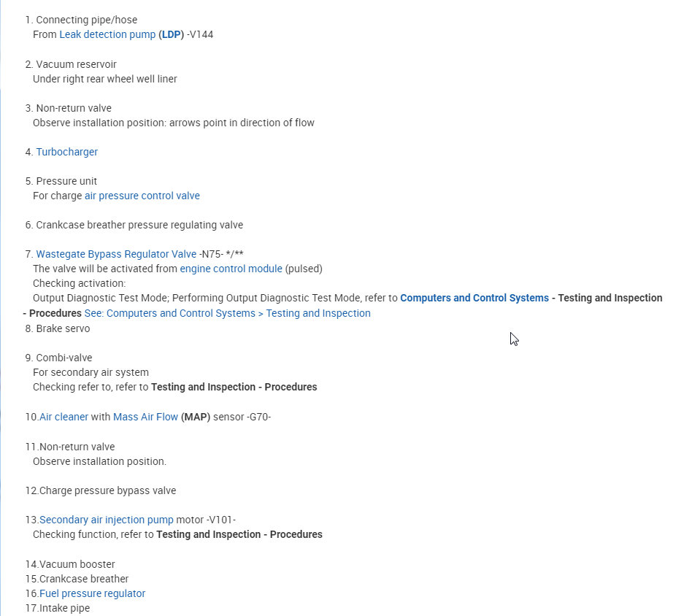Click the Intake pipe list item
The width and height of the screenshot is (673, 616).
[64, 608]
